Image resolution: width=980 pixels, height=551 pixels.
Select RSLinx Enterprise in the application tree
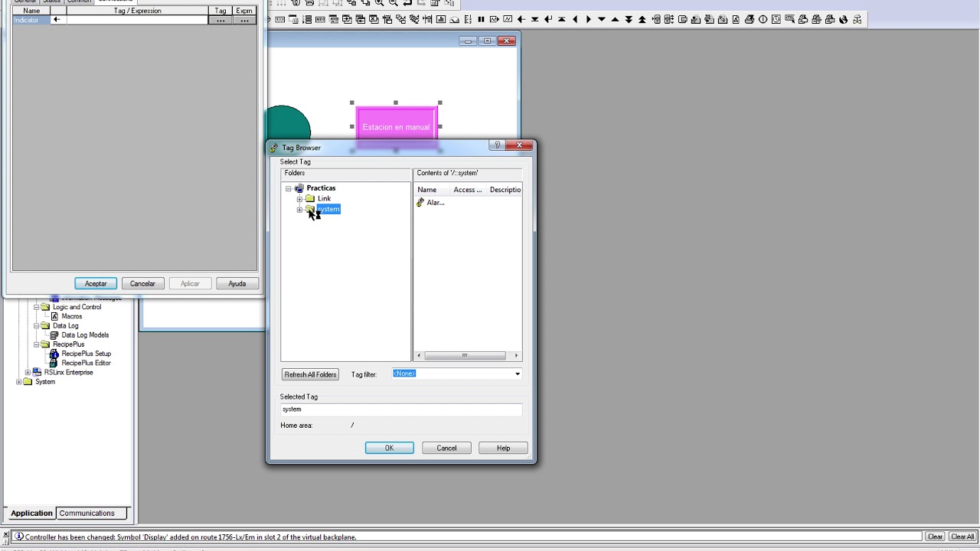coord(68,373)
